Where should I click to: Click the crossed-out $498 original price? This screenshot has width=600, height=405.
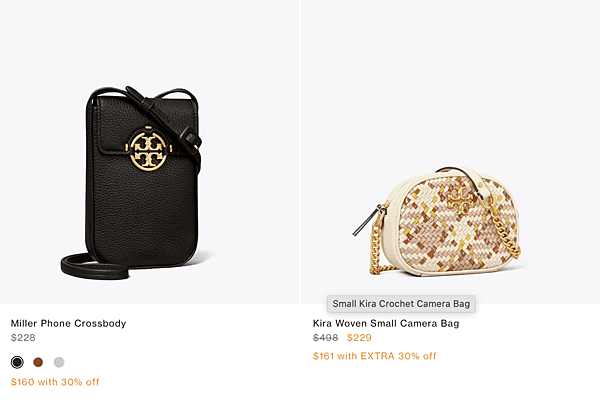click(x=326, y=338)
